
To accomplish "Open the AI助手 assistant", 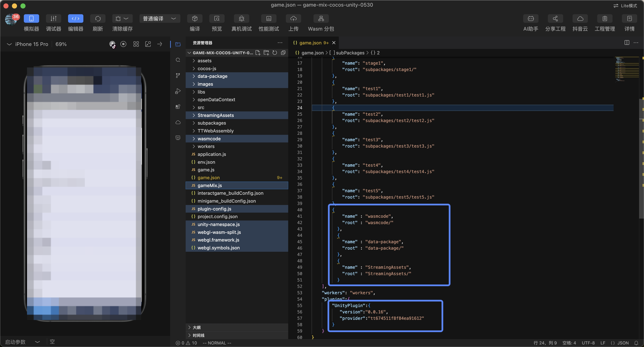I will (x=530, y=18).
